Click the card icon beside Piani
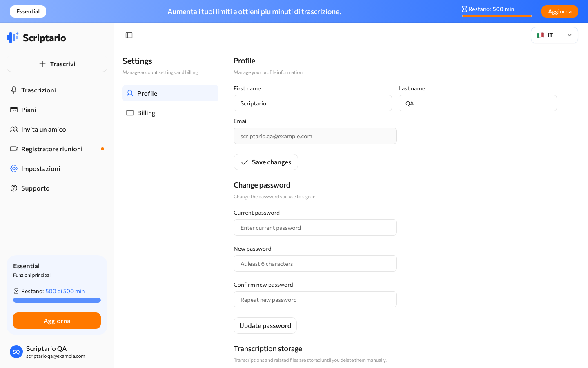The height and width of the screenshot is (368, 588). point(14,110)
